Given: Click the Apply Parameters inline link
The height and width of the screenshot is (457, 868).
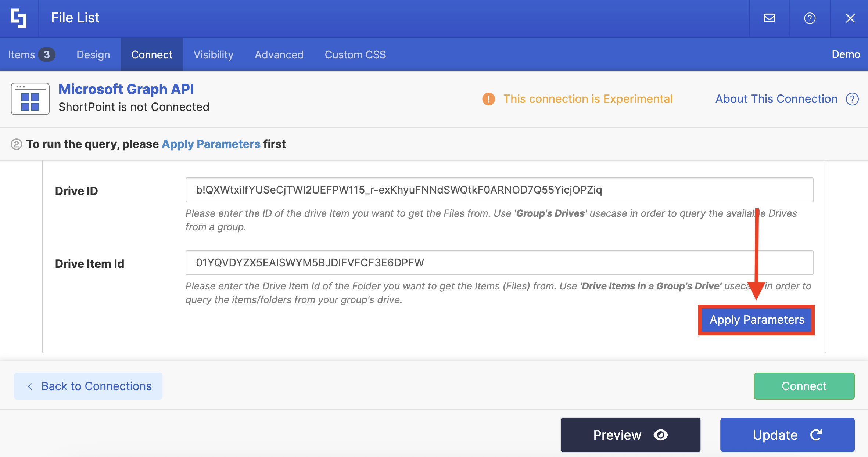Looking at the screenshot, I should pos(211,144).
